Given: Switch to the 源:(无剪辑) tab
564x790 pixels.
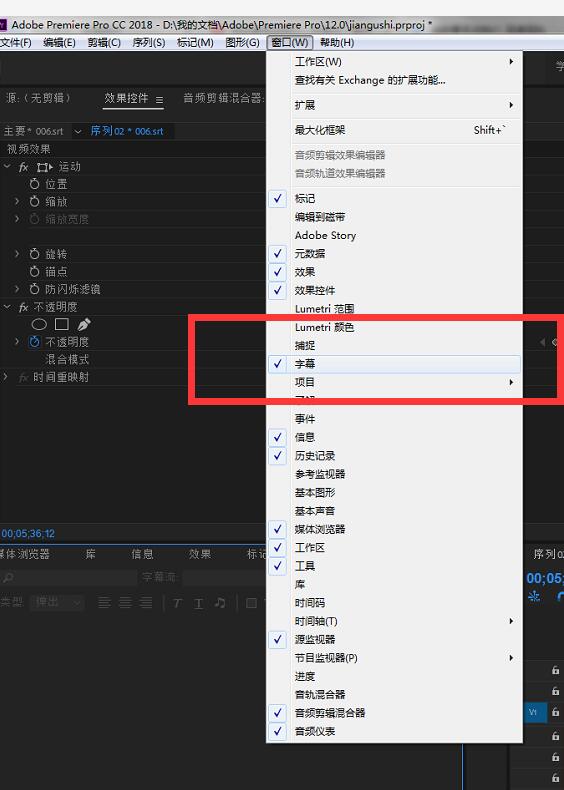Looking at the screenshot, I should pyautogui.click(x=38, y=98).
